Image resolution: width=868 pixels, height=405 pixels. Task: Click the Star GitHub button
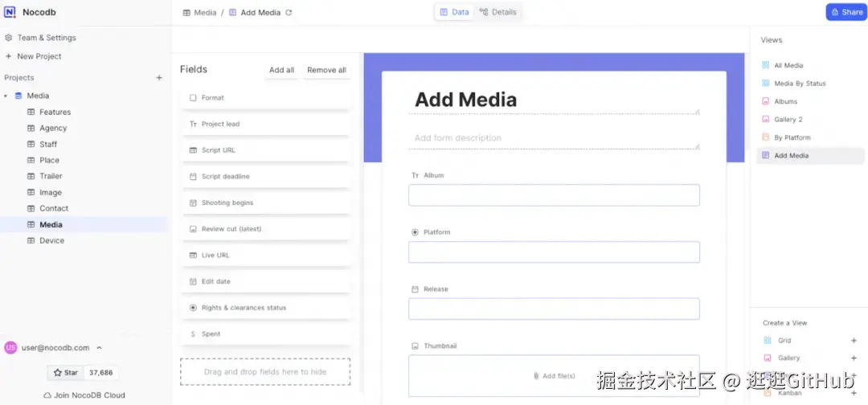tap(65, 372)
